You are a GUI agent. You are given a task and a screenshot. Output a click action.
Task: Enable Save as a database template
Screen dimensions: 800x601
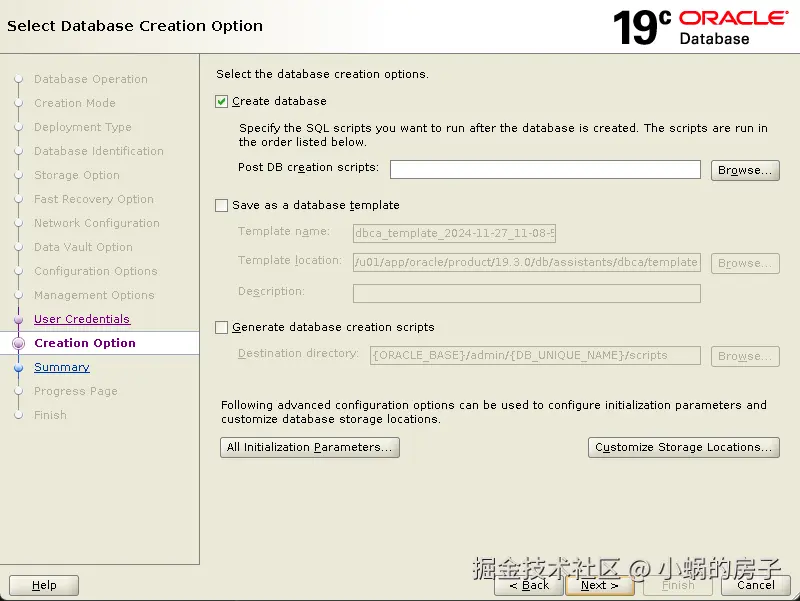coord(221,206)
